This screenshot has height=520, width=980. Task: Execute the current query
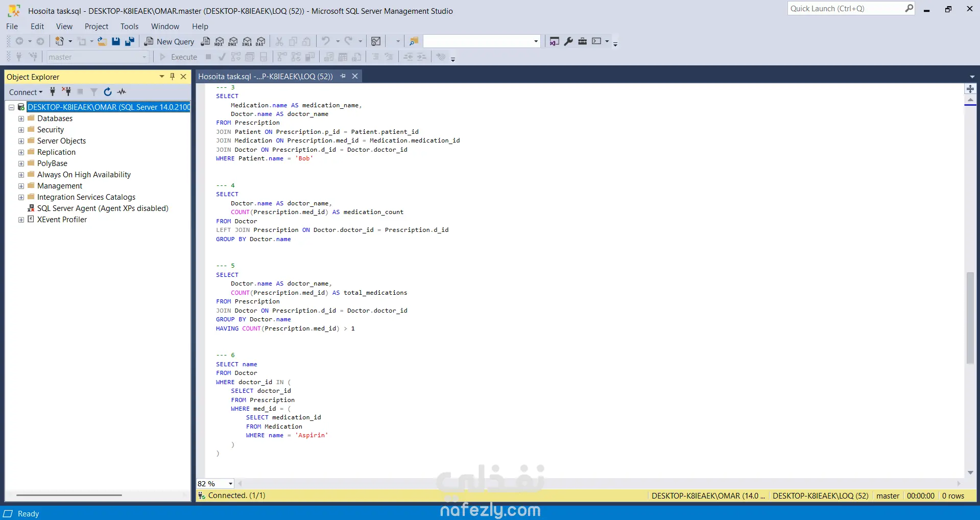(179, 57)
